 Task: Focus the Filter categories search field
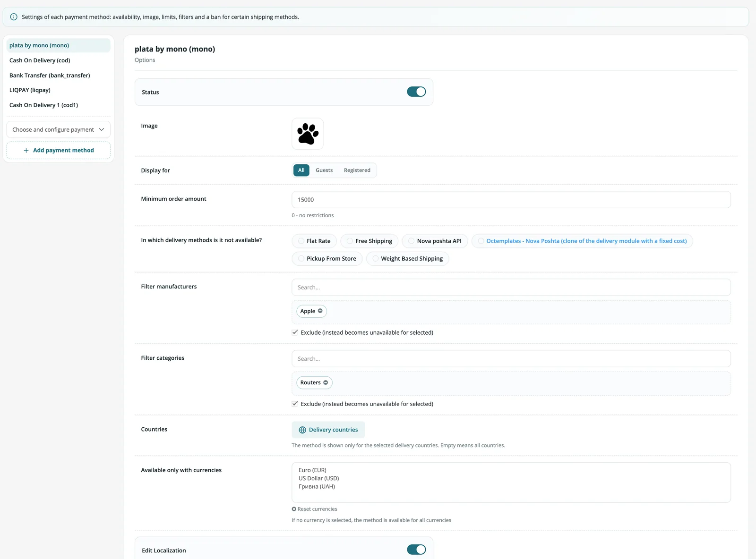511,359
